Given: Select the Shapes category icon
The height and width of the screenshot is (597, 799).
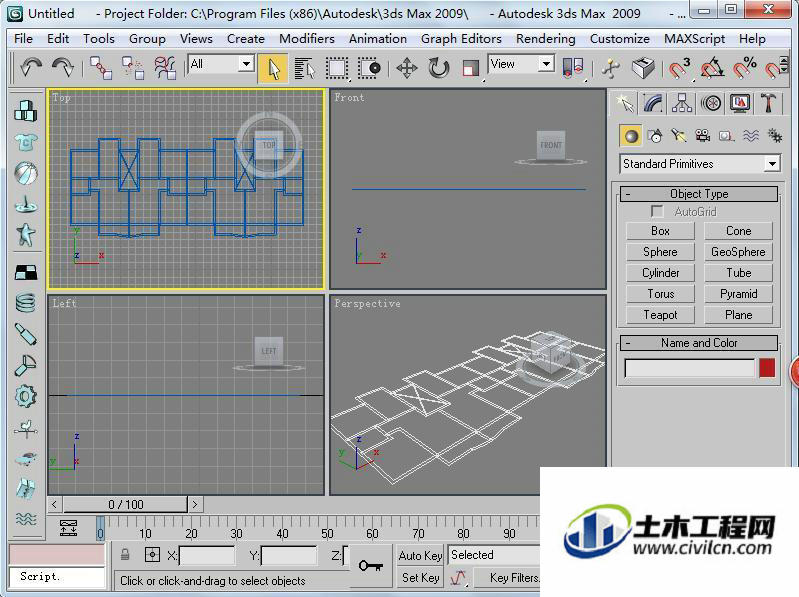Looking at the screenshot, I should coord(655,136).
